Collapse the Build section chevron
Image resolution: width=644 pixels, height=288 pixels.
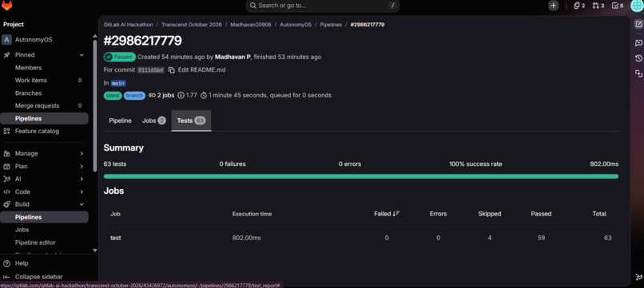(81, 204)
